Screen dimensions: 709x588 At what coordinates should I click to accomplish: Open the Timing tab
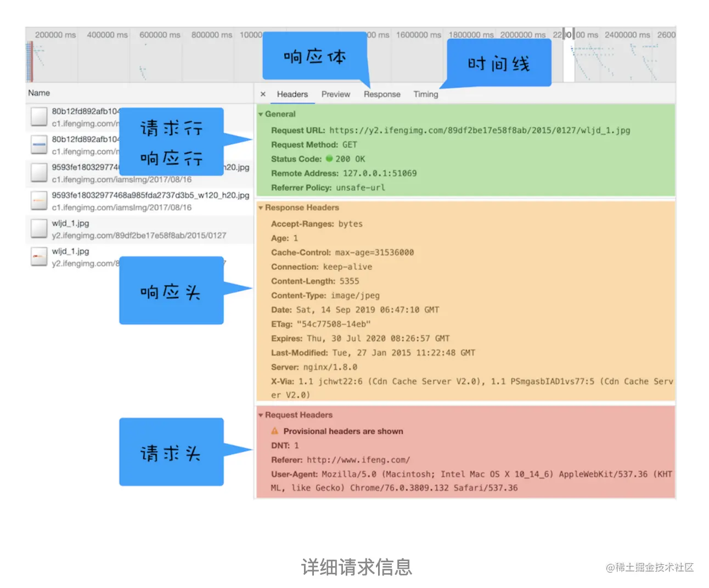coord(426,94)
